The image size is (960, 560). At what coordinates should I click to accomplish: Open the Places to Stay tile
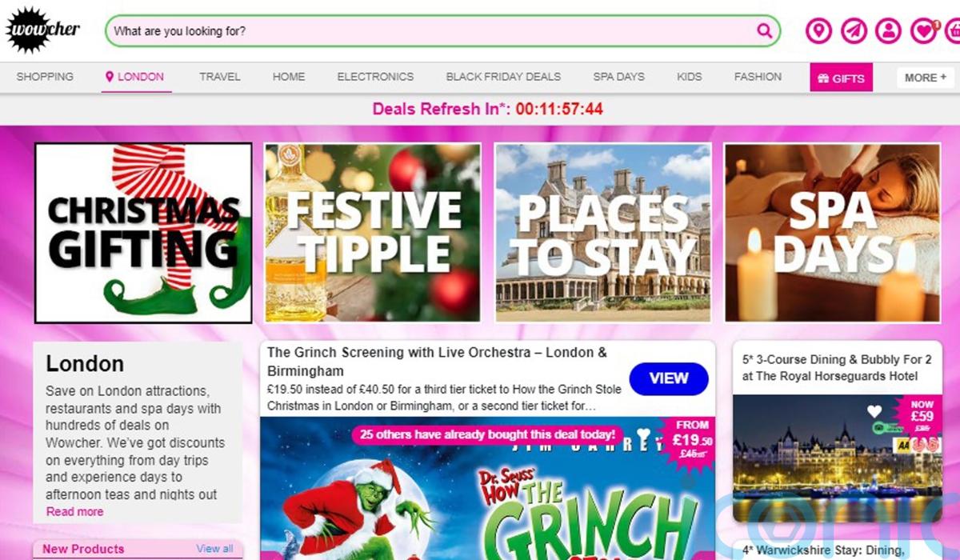click(602, 233)
